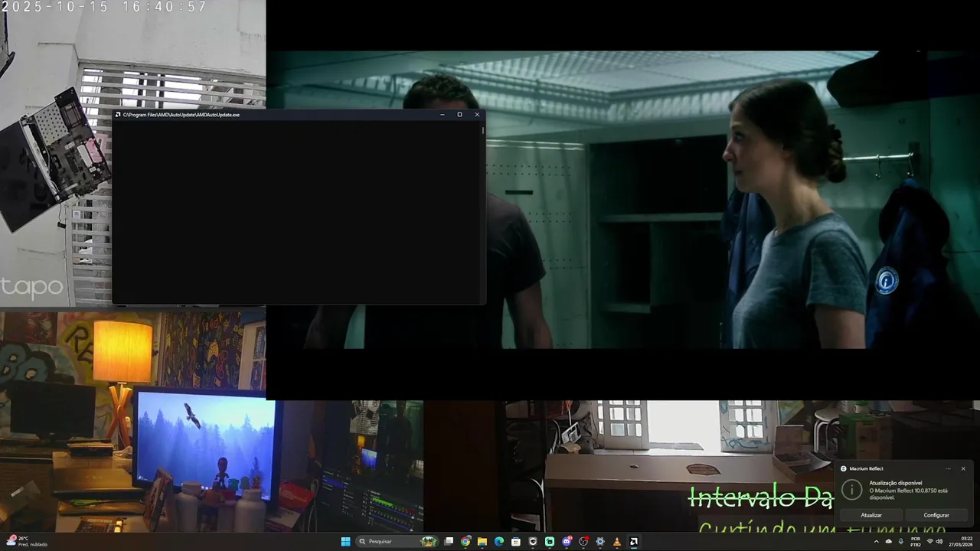The image size is (980, 551).
Task: Dismiss the Macrium Reflect notification
Action: click(x=963, y=468)
